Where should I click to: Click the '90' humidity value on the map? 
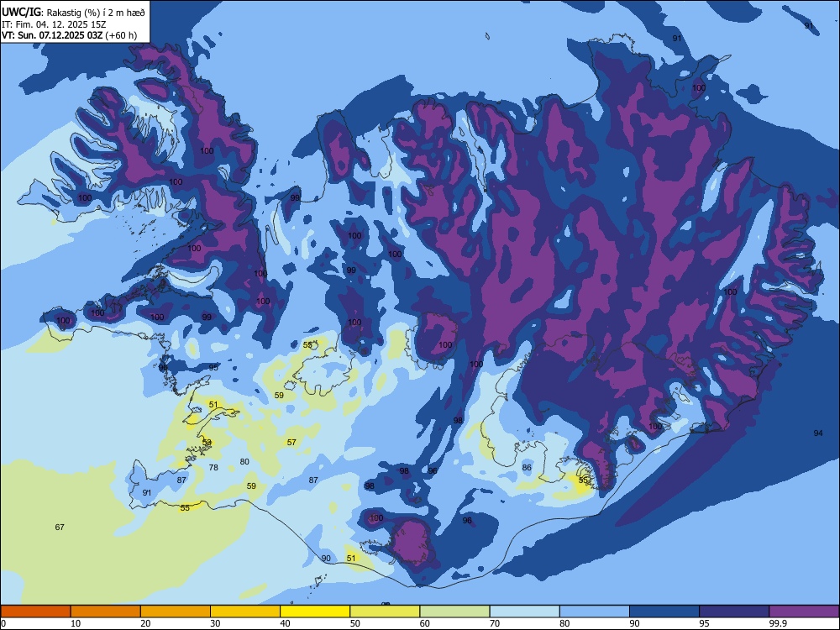pyautogui.click(x=326, y=559)
